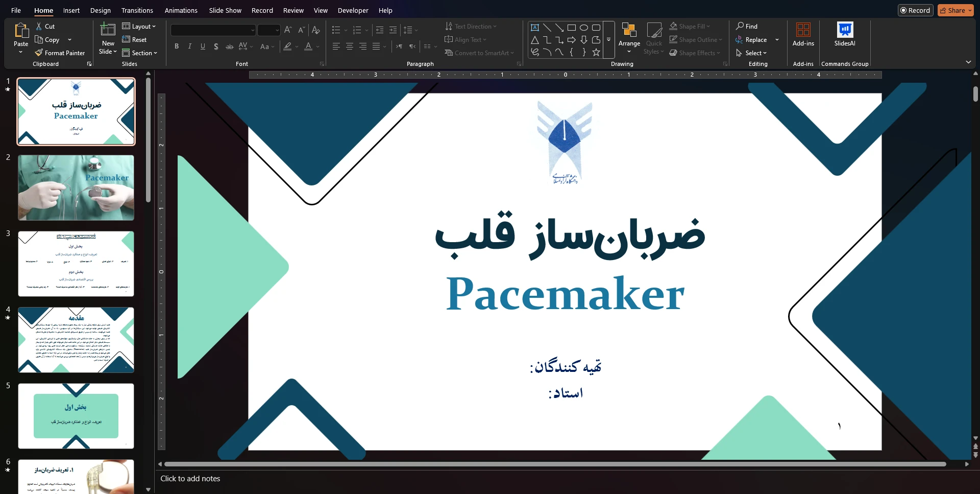Click the Reset slide button

tap(134, 39)
